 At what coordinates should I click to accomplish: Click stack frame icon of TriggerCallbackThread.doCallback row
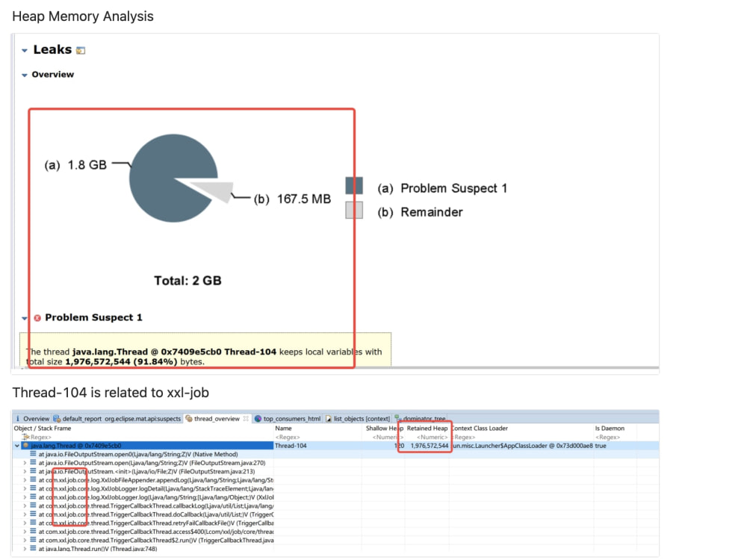33,514
